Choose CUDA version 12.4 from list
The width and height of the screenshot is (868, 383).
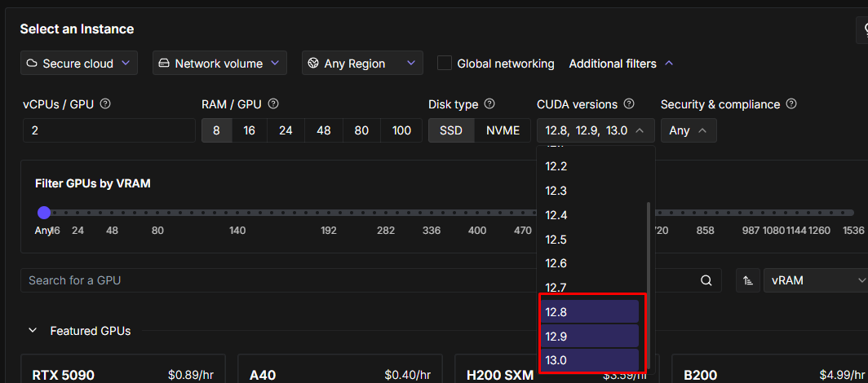(x=591, y=215)
